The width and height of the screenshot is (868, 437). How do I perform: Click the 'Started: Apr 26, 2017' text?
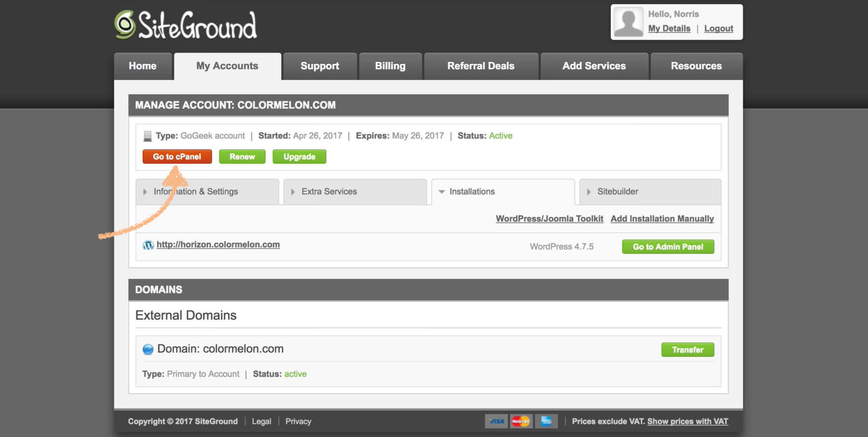[300, 136]
